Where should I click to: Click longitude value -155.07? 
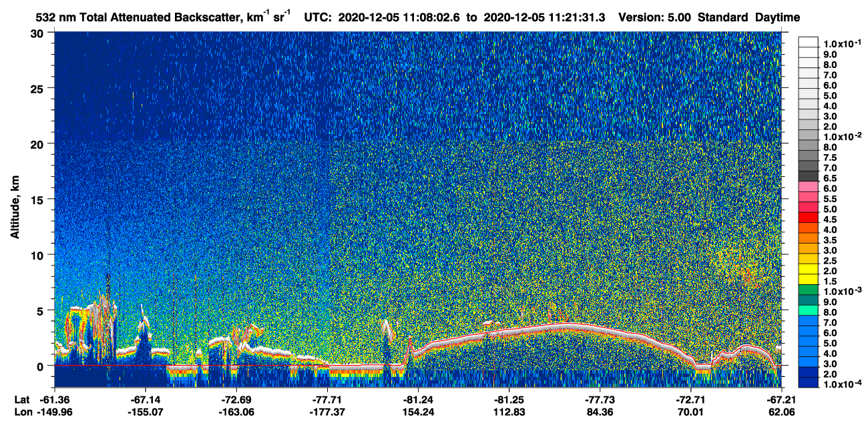tap(145, 412)
